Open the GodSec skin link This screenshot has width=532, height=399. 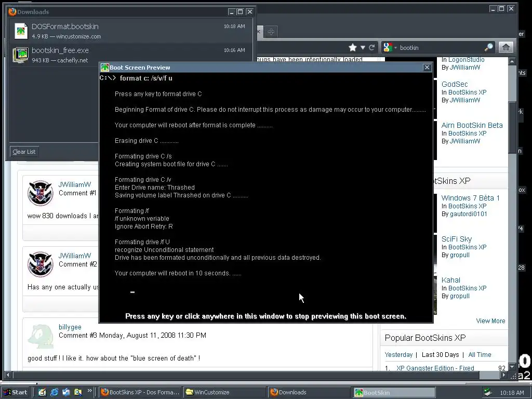(454, 84)
